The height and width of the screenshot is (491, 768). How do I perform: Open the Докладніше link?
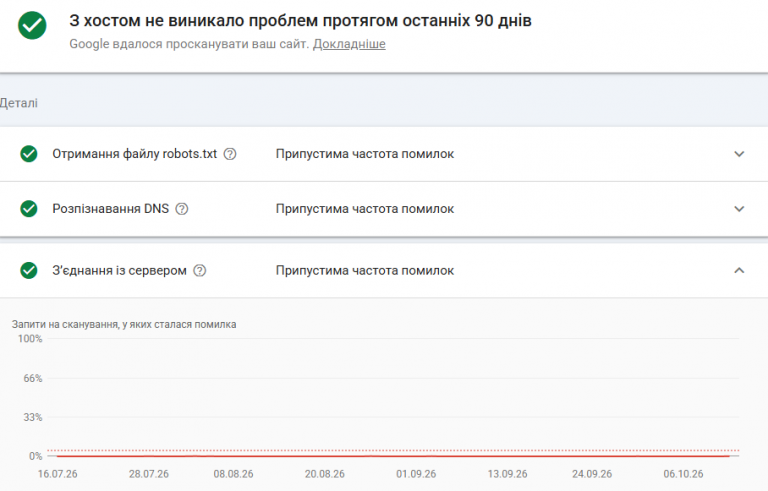point(349,44)
